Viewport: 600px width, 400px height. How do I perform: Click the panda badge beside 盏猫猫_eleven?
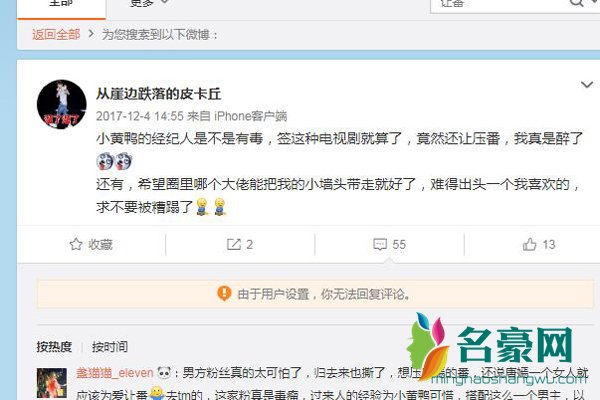point(164,372)
